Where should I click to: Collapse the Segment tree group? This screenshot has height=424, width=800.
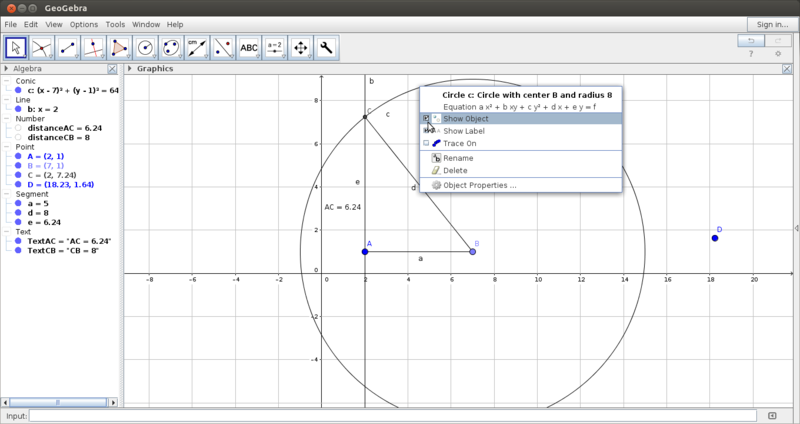tap(7, 194)
